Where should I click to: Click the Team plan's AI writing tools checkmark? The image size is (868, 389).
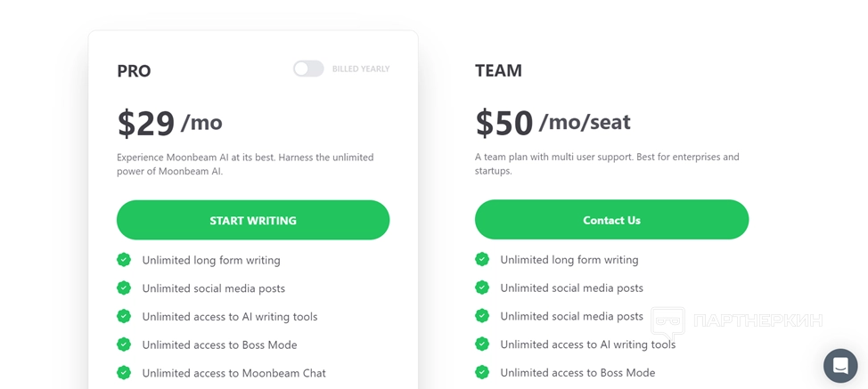(x=482, y=344)
